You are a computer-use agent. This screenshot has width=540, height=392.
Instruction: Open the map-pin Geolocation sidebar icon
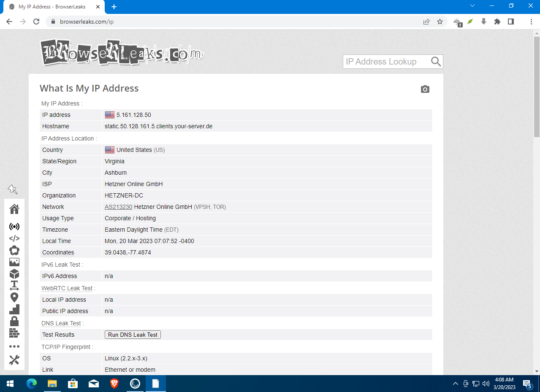[14, 297]
